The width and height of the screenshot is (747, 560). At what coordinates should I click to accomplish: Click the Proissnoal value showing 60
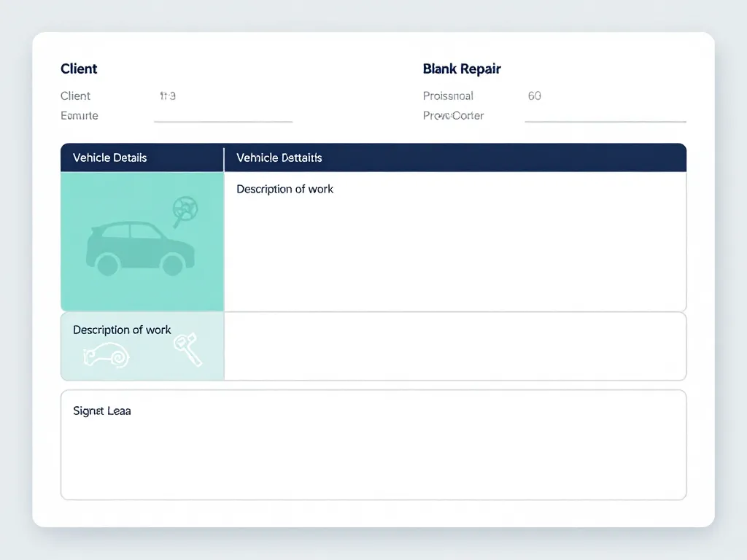[x=535, y=96]
